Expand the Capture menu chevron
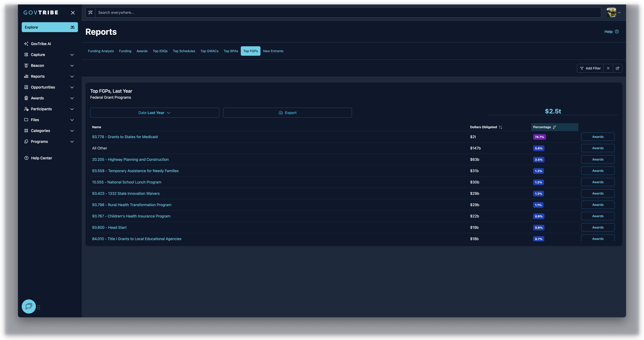Image resolution: width=644 pixels, height=340 pixels. click(72, 55)
